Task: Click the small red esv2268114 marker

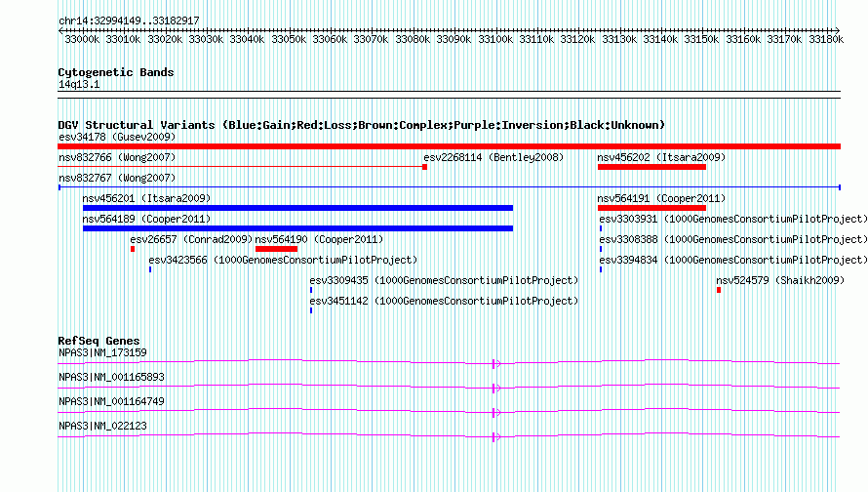Action: pyautogui.click(x=424, y=167)
